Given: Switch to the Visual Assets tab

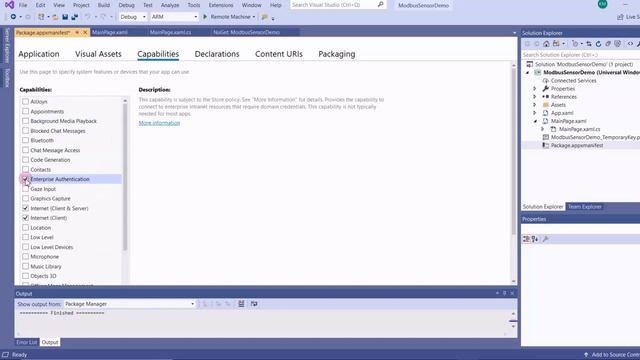Looking at the screenshot, I should pyautogui.click(x=98, y=54).
